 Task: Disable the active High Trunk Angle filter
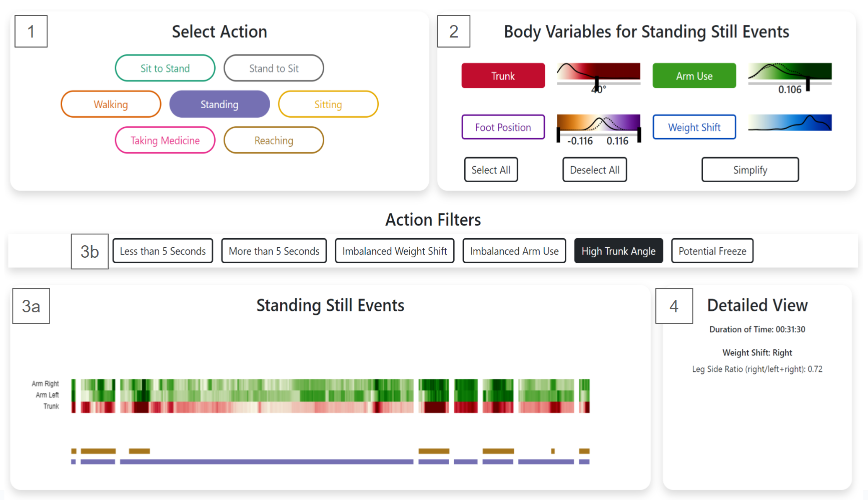(x=618, y=251)
